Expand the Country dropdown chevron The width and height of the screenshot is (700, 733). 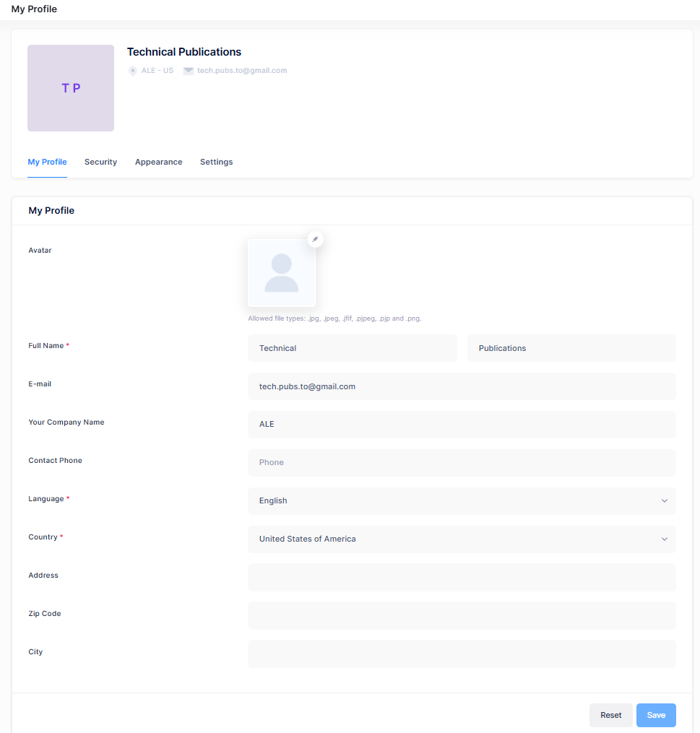click(664, 539)
